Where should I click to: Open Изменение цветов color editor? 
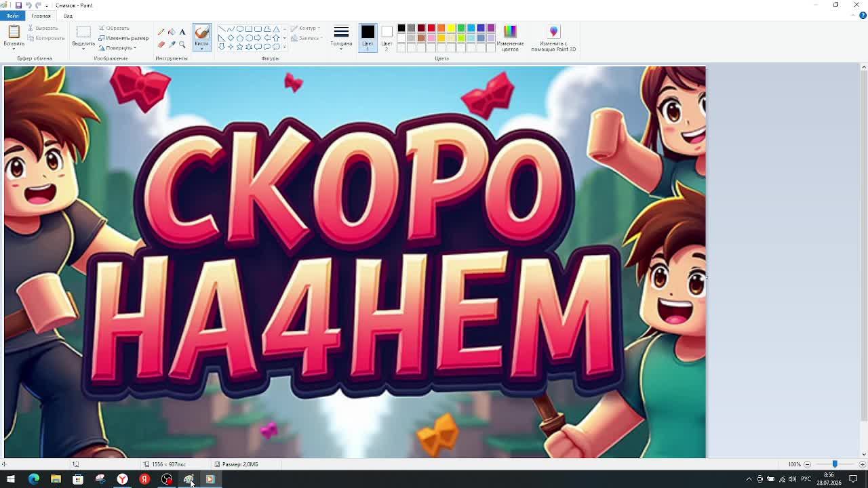tap(510, 37)
